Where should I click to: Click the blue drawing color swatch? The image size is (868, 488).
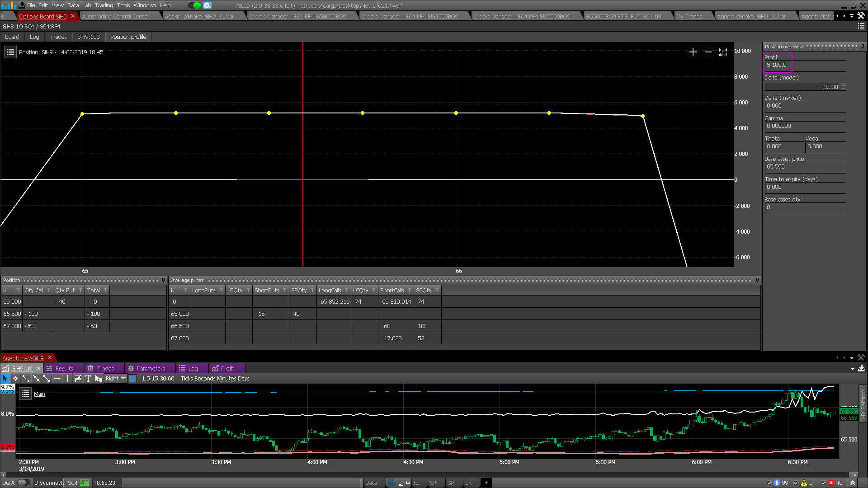[x=132, y=379]
